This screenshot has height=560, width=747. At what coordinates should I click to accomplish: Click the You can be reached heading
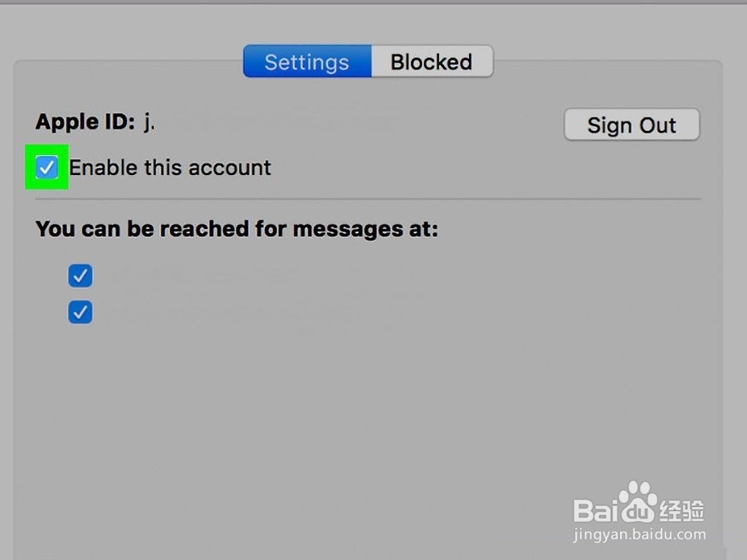pyautogui.click(x=237, y=229)
